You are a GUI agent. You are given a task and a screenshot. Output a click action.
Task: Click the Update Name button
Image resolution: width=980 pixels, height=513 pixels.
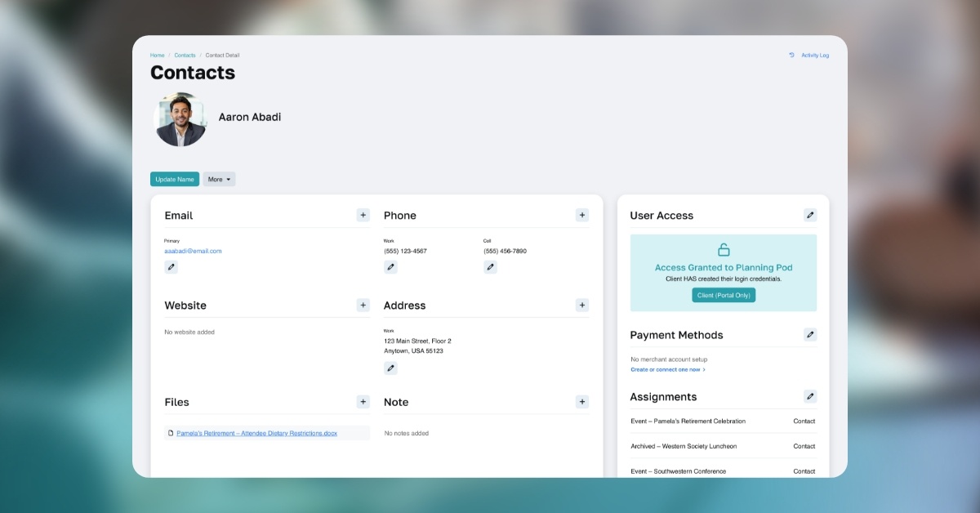(175, 179)
